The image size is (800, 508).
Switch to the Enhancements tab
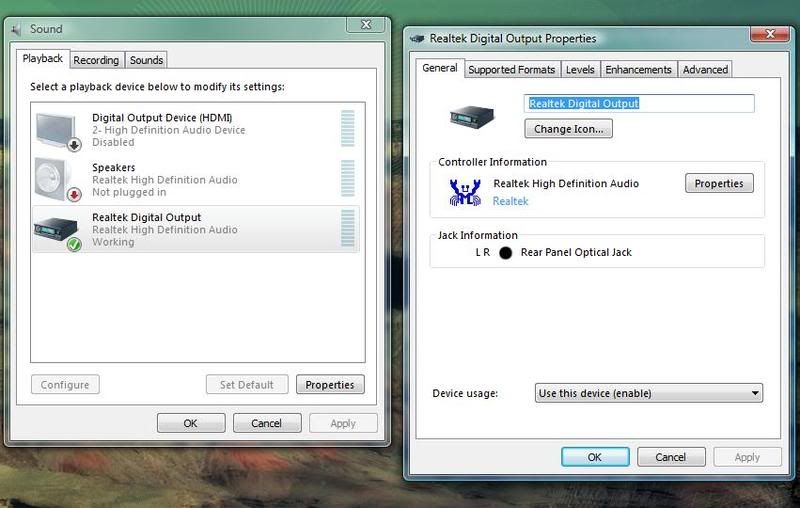[x=638, y=69]
